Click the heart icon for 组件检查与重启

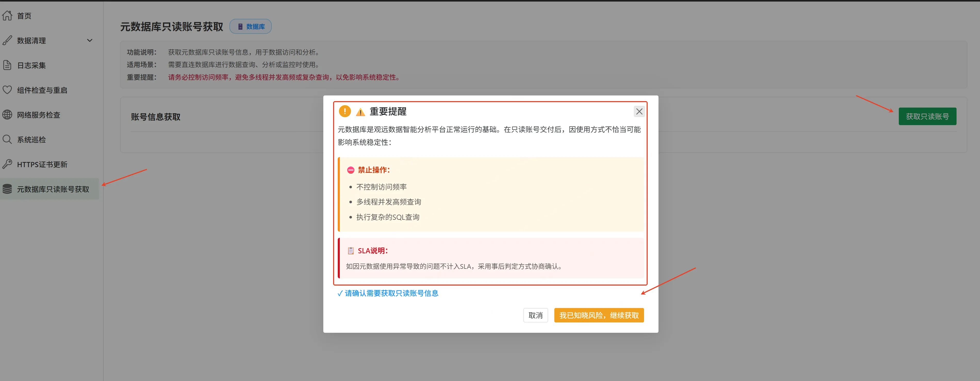7,90
